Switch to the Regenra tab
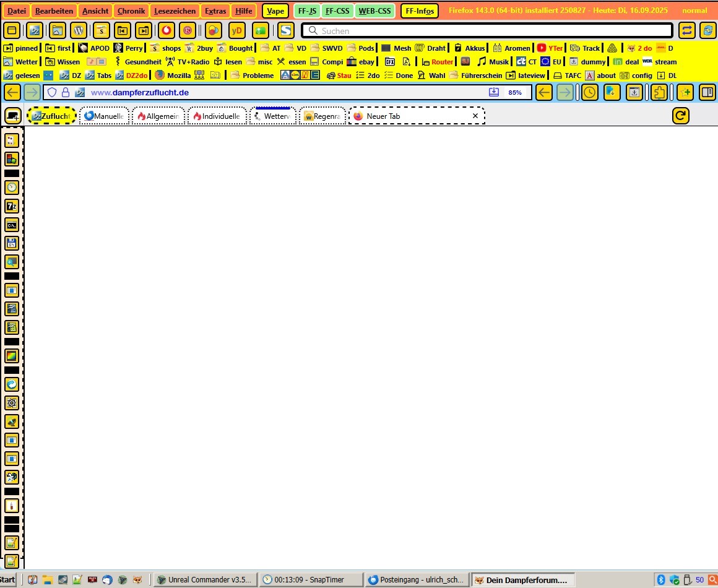The image size is (718, 588). tap(322, 116)
